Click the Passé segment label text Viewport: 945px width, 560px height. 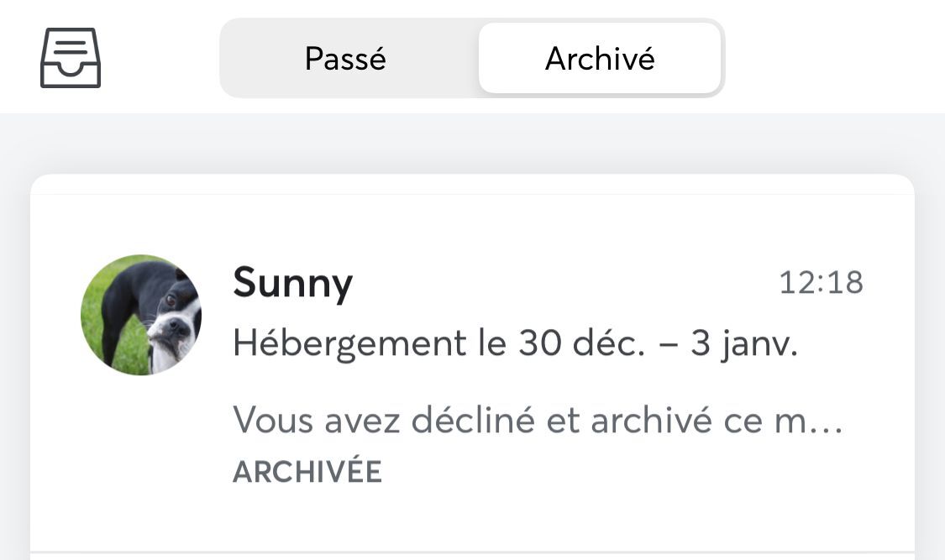click(x=345, y=59)
